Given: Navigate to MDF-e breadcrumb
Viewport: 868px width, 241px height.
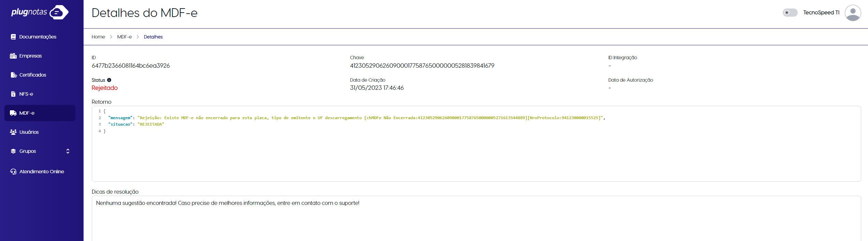Looking at the screenshot, I should click(x=124, y=37).
